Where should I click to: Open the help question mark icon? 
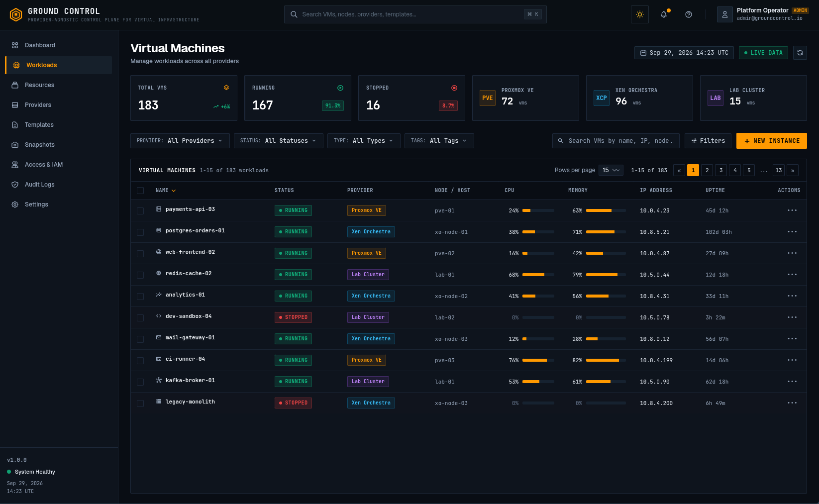point(689,14)
